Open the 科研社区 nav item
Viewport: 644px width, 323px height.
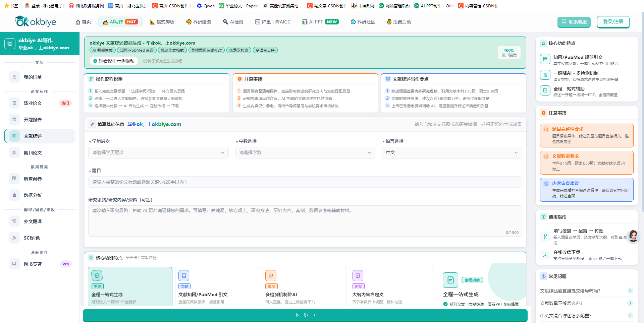(363, 22)
